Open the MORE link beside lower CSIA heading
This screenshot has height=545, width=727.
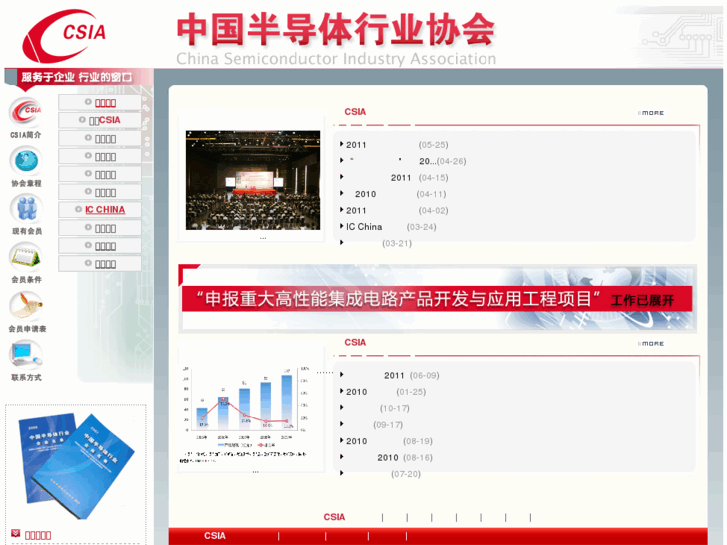651,344
